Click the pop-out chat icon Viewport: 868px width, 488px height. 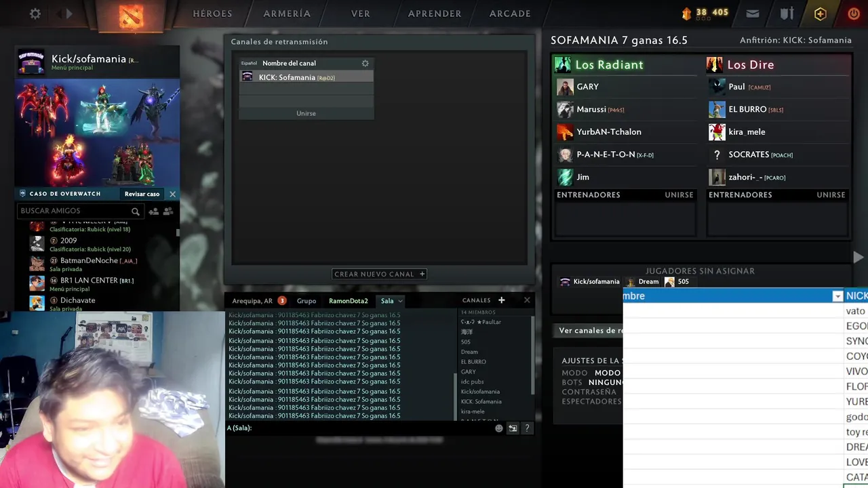coord(513,428)
